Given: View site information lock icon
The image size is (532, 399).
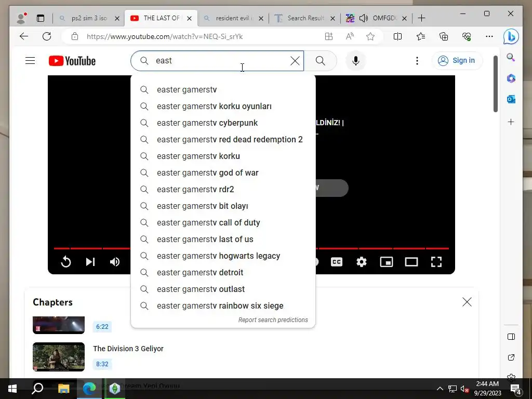Looking at the screenshot, I should click(x=75, y=37).
